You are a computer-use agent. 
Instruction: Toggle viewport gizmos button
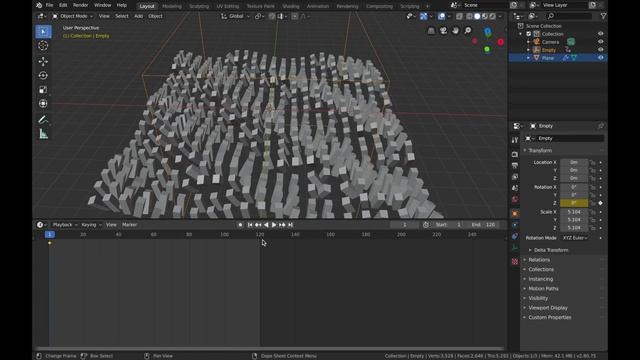[424, 16]
